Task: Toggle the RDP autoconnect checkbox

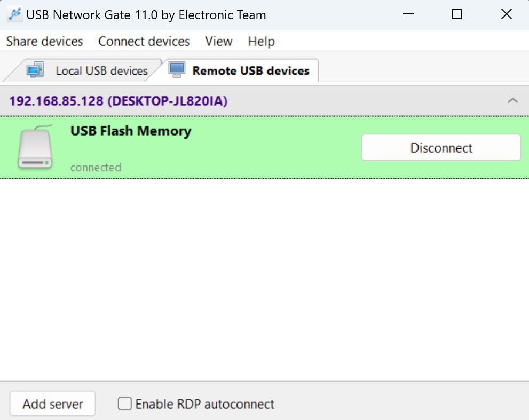Action: (124, 403)
